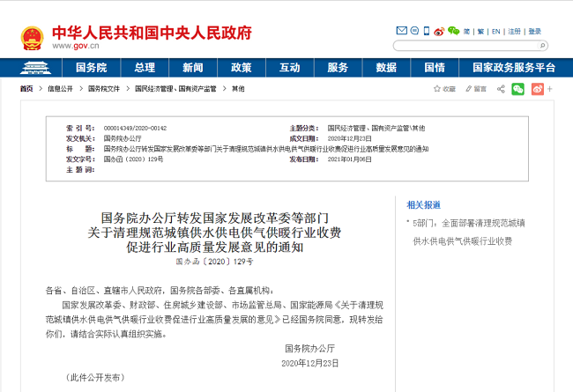The width and height of the screenshot is (573, 392).
Task: Open the WeChat icon in top header
Action: tap(451, 31)
